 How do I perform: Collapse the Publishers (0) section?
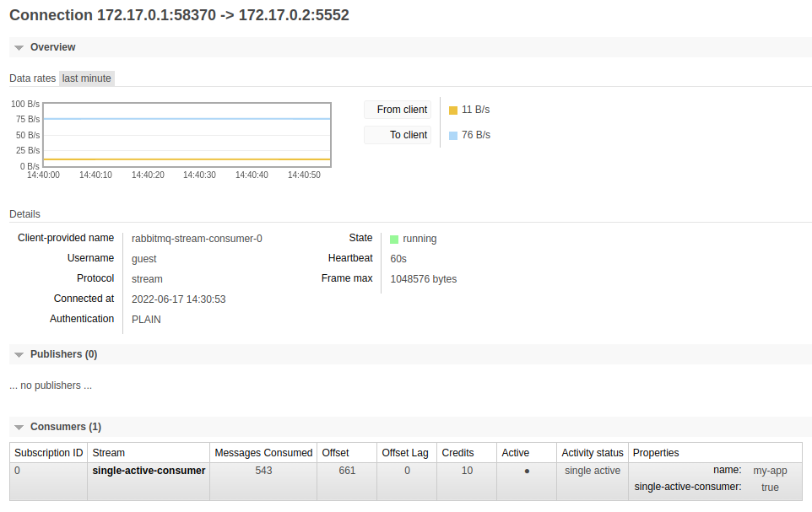pyautogui.click(x=63, y=354)
